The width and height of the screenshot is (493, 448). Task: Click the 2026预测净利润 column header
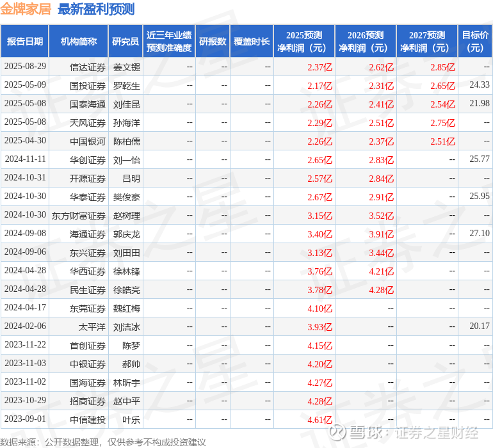point(366,41)
